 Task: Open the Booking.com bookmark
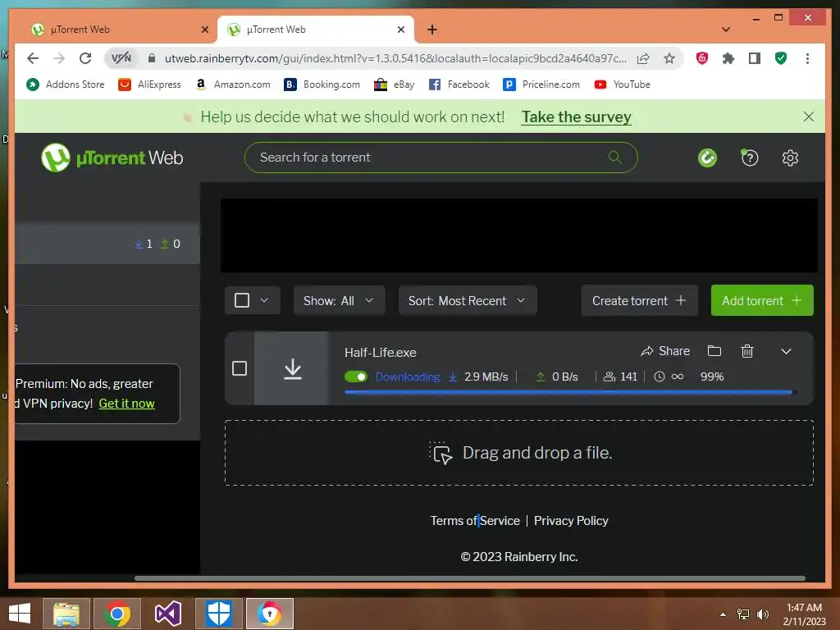pyautogui.click(x=322, y=84)
